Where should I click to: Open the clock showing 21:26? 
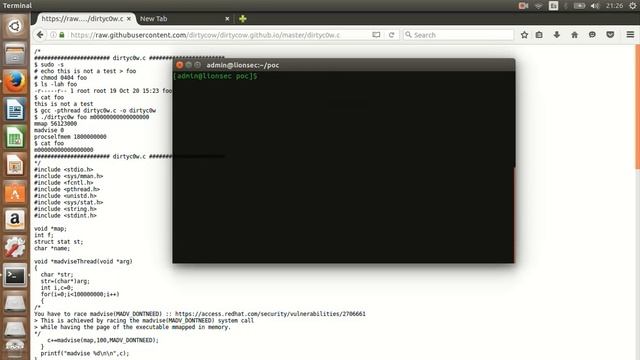tap(614, 6)
